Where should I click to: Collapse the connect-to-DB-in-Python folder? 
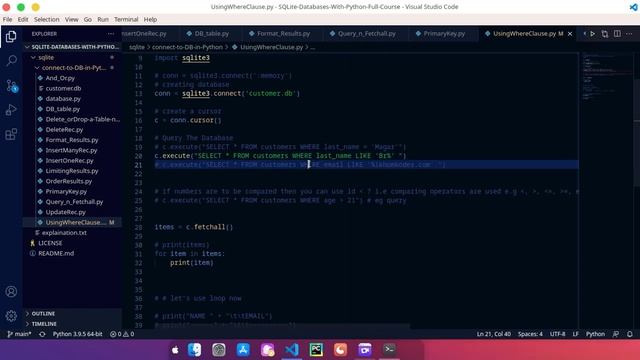[72, 68]
